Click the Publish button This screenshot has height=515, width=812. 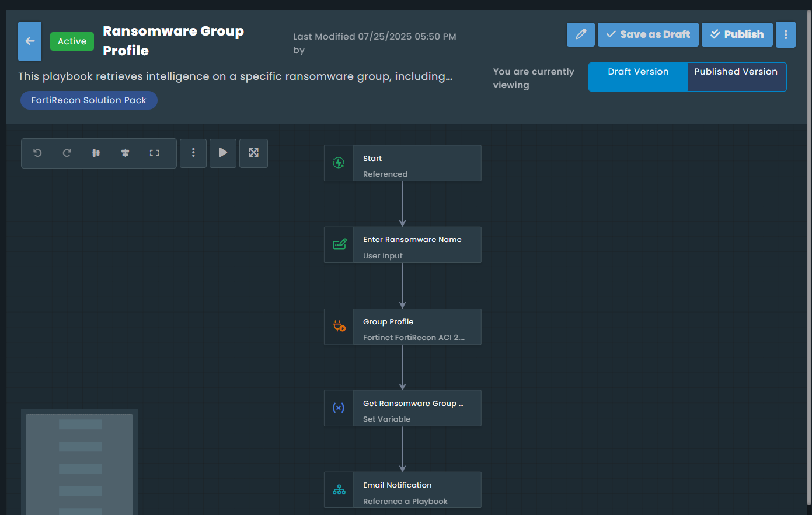coord(737,34)
